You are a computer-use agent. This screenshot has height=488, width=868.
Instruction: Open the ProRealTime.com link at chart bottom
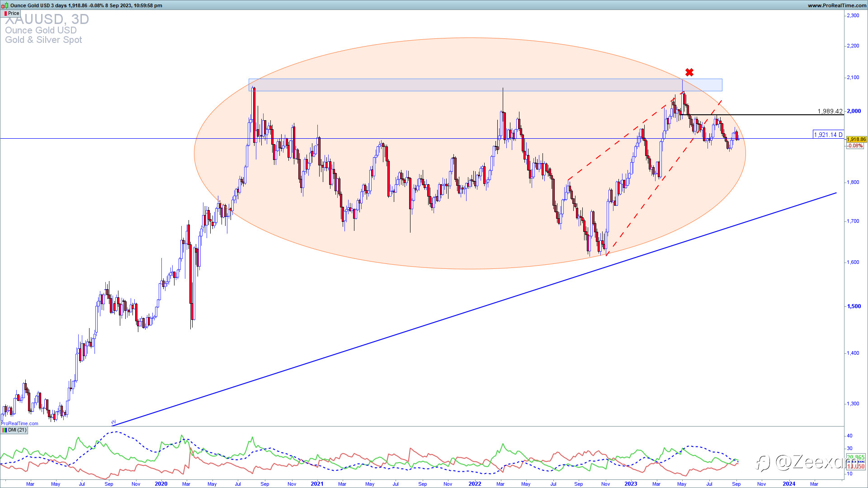[x=20, y=423]
